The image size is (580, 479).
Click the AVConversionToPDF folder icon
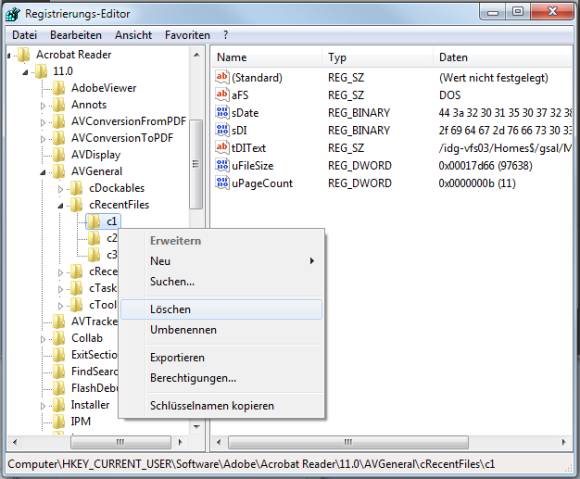coord(58,138)
